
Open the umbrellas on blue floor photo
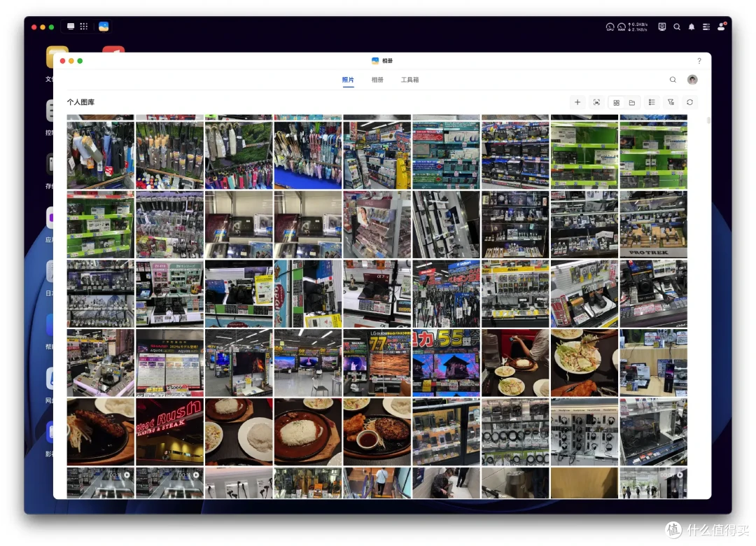[x=307, y=155]
